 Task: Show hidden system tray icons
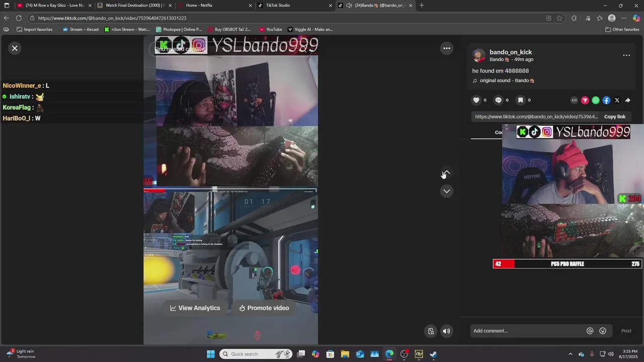570,354
